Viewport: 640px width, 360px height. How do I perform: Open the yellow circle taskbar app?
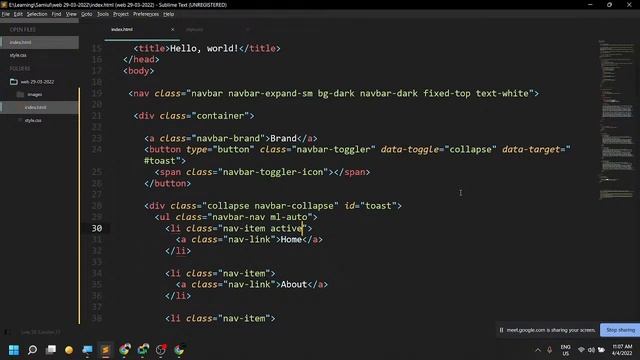pos(69,350)
